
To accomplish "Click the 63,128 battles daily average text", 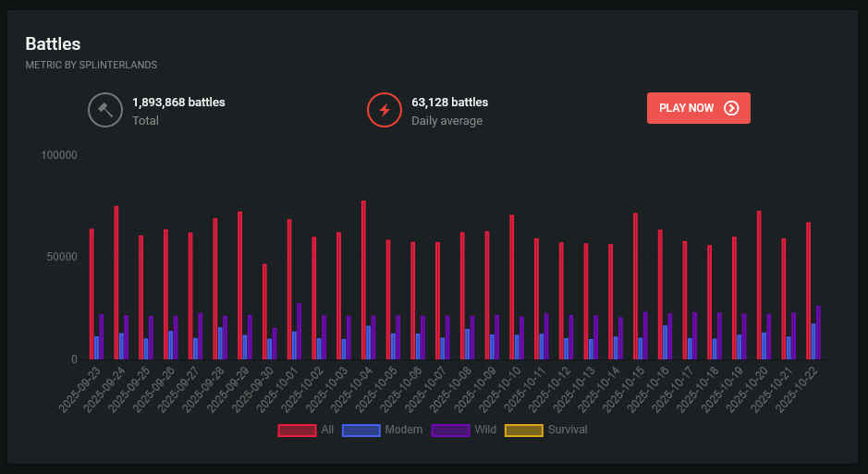I will tap(449, 103).
